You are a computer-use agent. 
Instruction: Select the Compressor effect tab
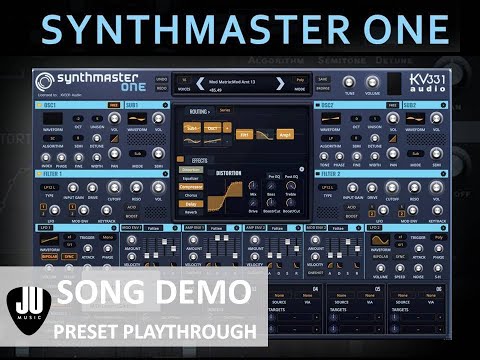[x=191, y=187]
